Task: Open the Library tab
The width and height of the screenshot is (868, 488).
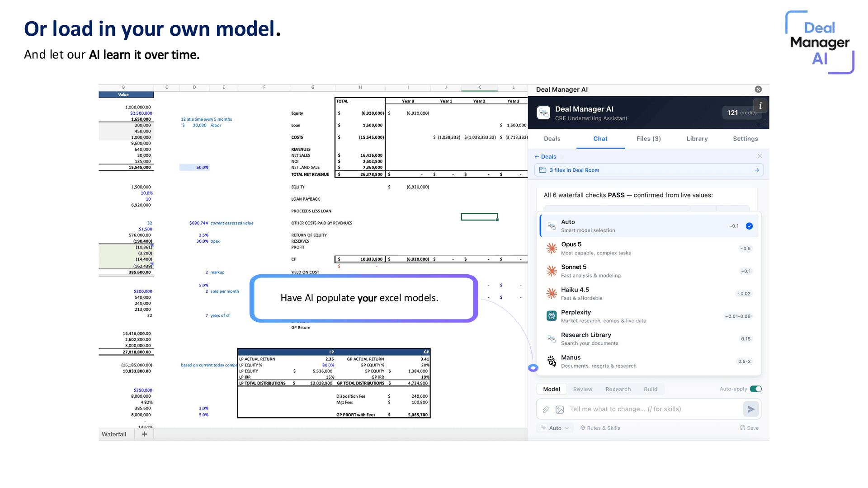Action: [x=697, y=139]
